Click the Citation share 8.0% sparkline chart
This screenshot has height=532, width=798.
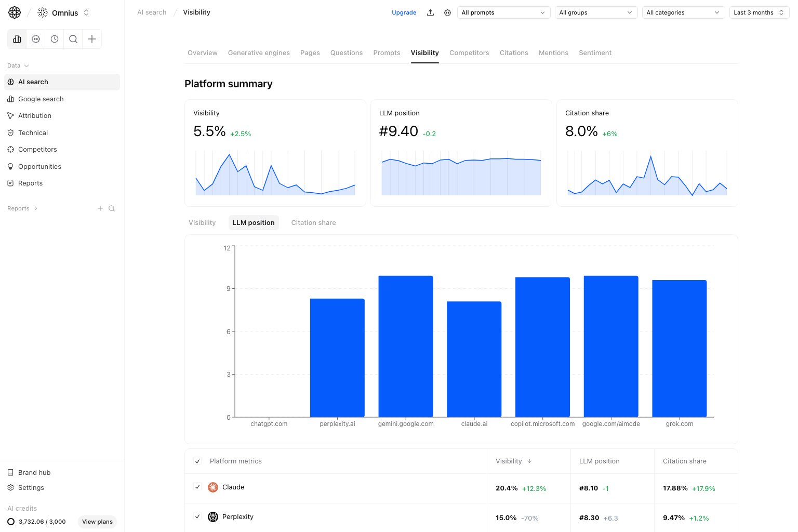pos(647,174)
